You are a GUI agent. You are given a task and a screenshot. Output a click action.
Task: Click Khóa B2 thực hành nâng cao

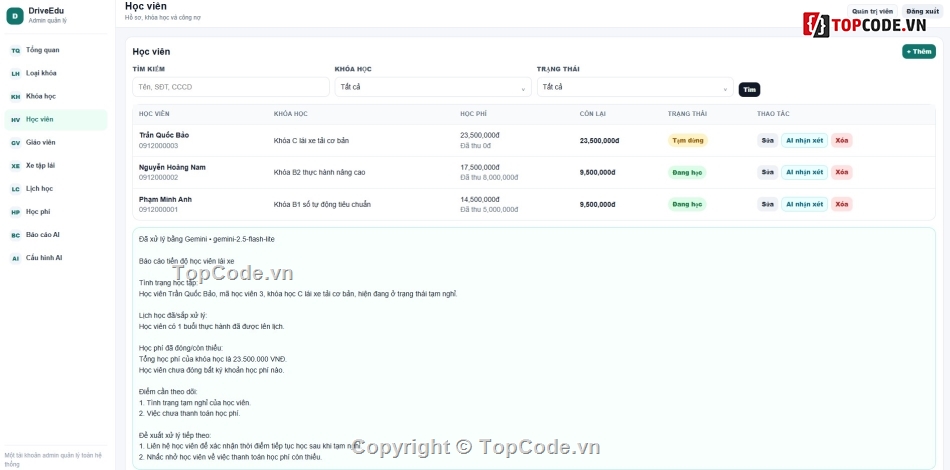(319, 173)
